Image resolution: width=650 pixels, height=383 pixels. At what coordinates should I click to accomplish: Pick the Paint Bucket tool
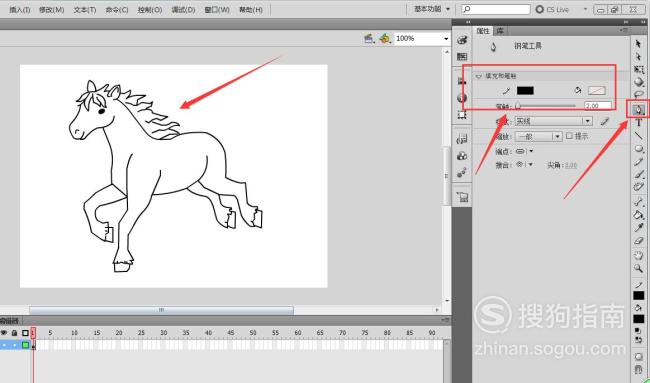(x=638, y=215)
